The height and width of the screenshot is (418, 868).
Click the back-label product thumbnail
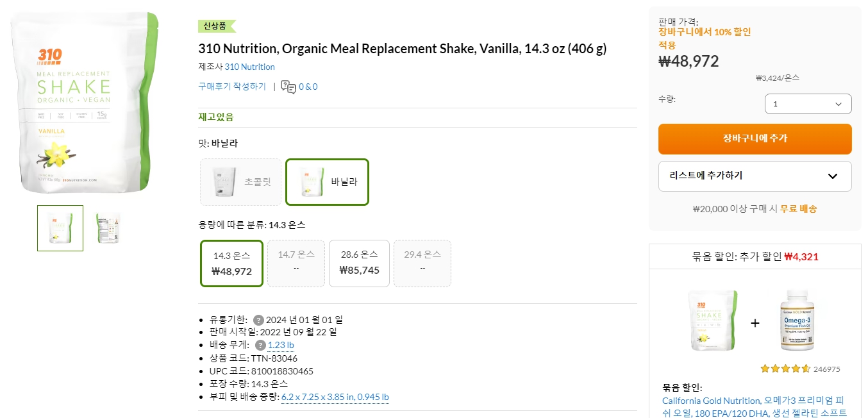(x=107, y=228)
